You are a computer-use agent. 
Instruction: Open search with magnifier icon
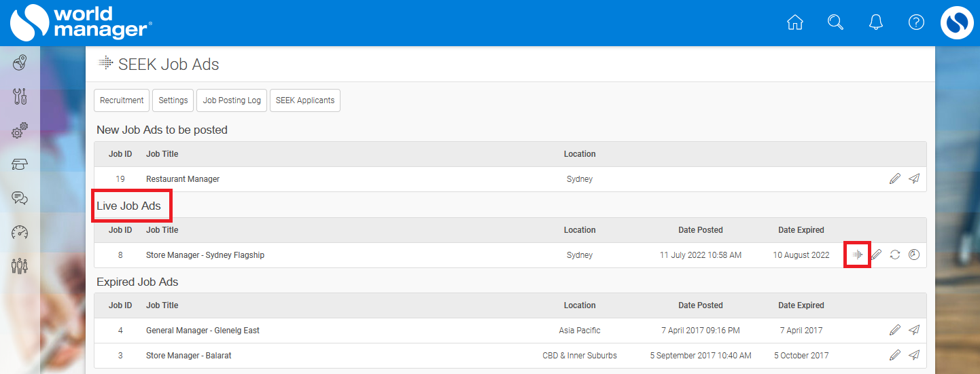835,22
